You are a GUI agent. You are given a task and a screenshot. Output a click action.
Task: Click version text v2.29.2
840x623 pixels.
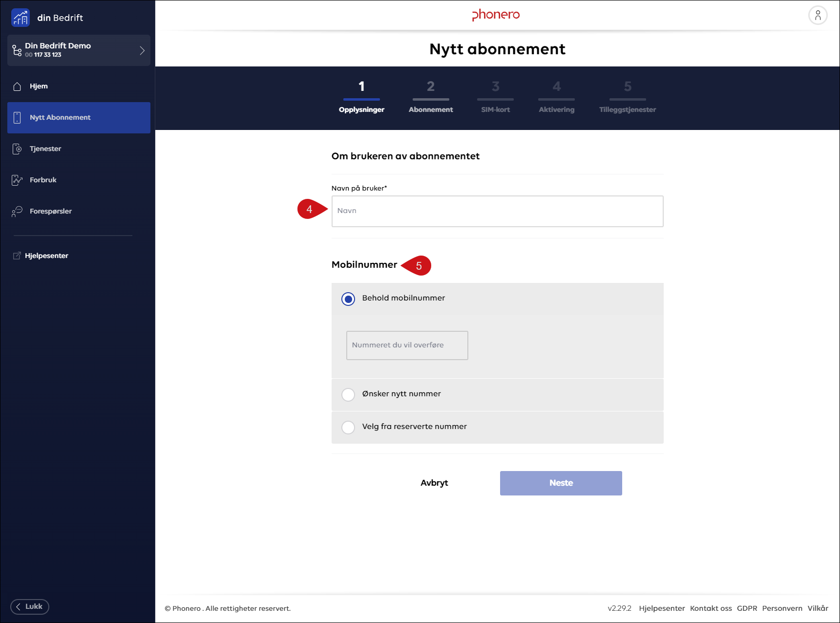pyautogui.click(x=619, y=608)
